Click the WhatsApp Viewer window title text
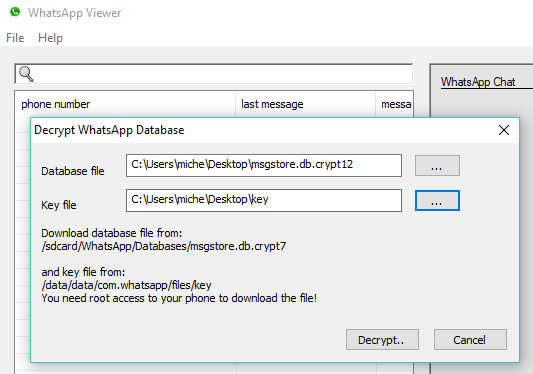This screenshot has height=374, width=533. (74, 13)
